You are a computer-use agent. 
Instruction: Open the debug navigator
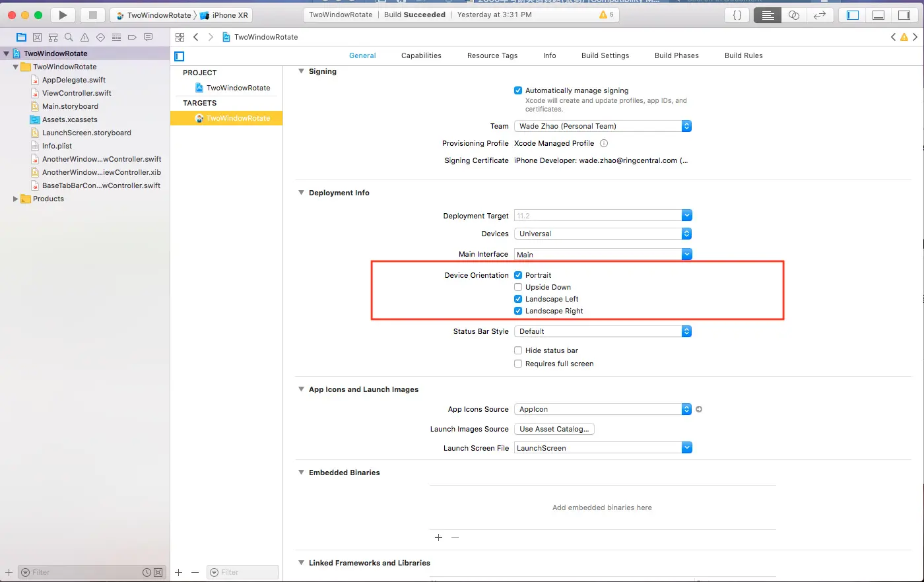pyautogui.click(x=116, y=37)
